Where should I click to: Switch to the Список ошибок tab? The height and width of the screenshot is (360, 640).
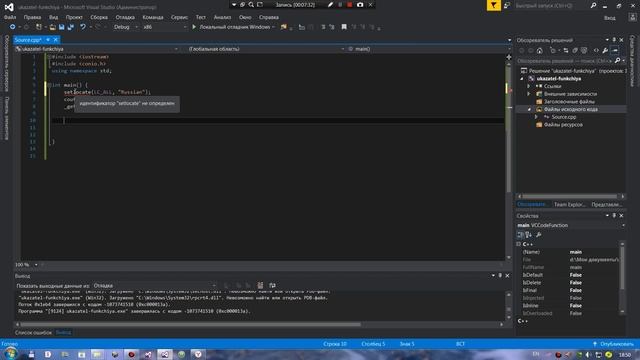(33, 332)
